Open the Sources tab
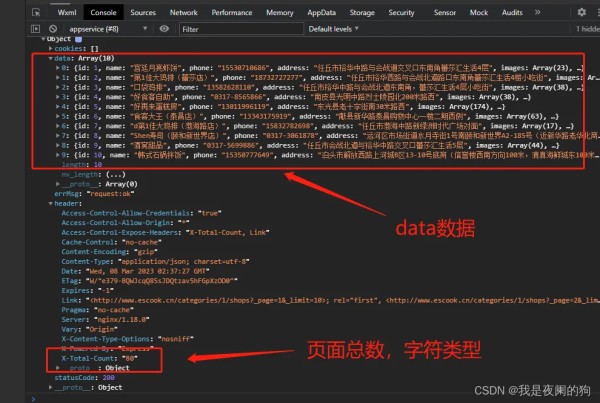The height and width of the screenshot is (403, 600). pyautogui.click(x=143, y=13)
